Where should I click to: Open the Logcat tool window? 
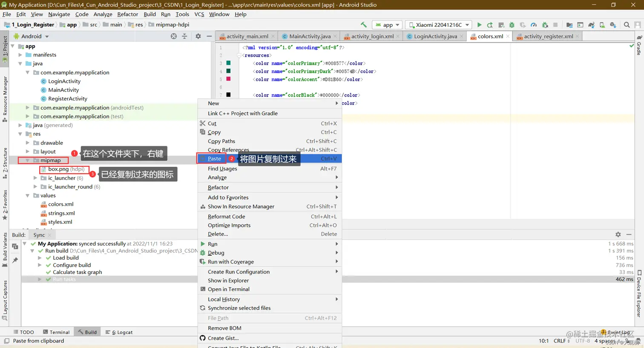point(119,332)
